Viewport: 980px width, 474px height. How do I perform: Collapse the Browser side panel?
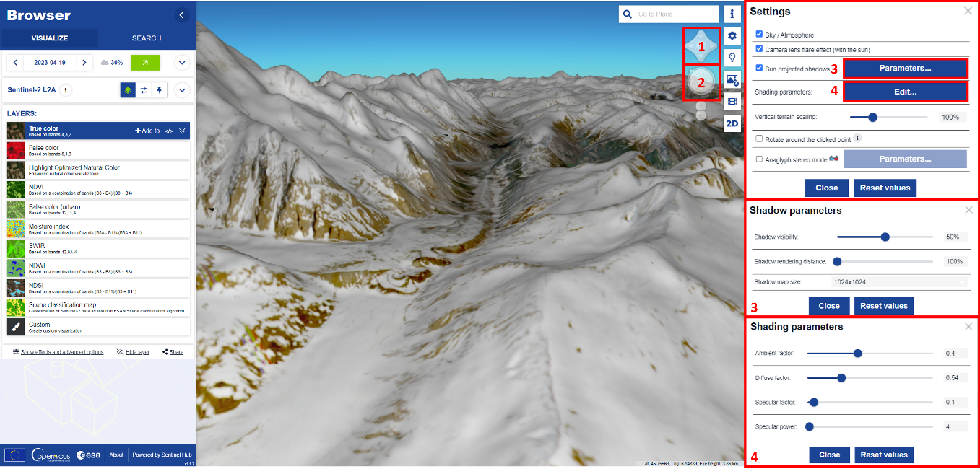click(x=182, y=15)
